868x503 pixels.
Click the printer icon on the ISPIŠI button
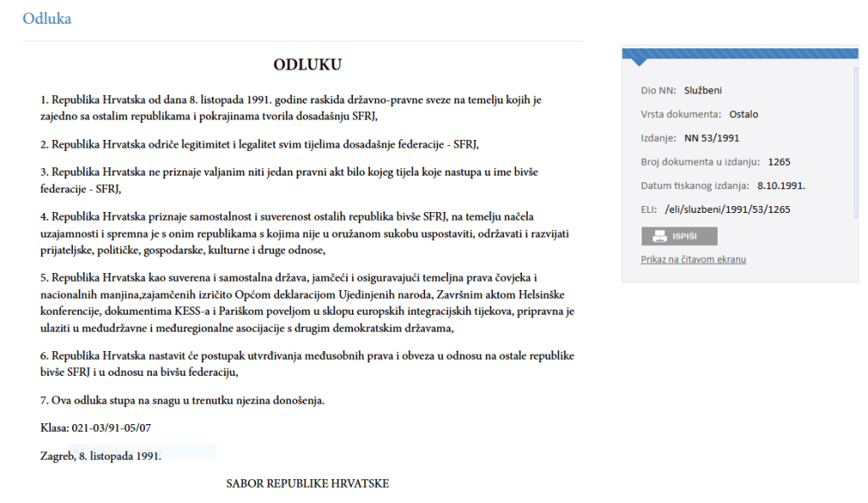659,237
